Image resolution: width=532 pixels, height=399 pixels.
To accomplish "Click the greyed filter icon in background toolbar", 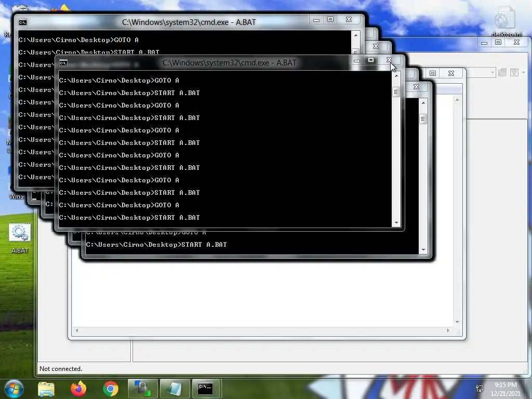I will pyautogui.click(x=514, y=72).
